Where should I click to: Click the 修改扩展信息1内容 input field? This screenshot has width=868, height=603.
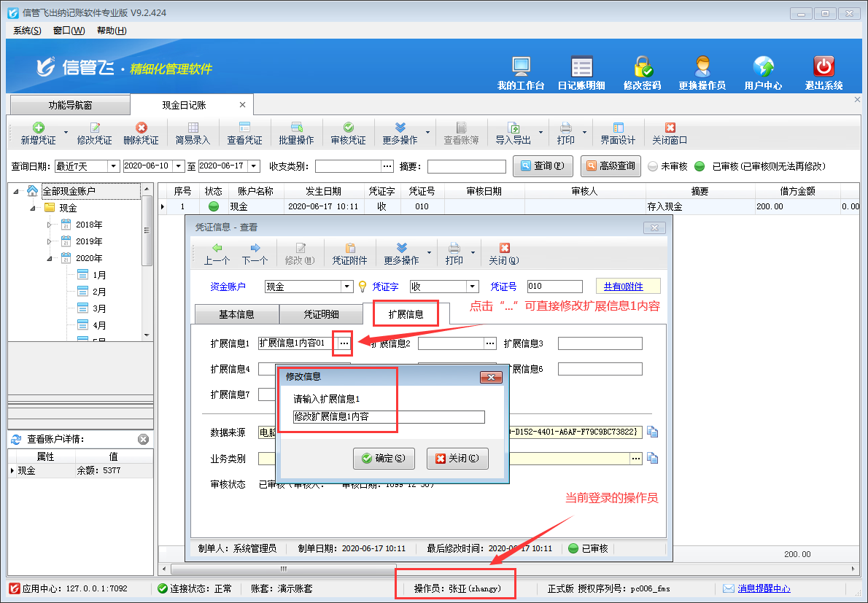[388, 417]
